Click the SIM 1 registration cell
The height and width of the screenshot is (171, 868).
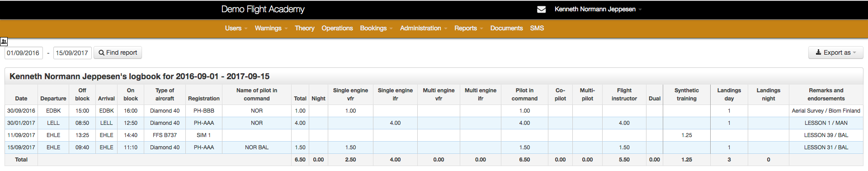[x=204, y=135]
